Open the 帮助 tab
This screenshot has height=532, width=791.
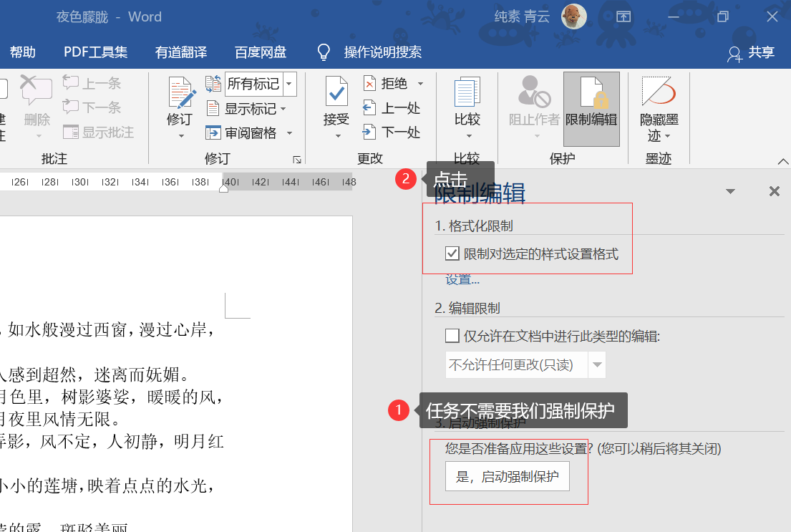pyautogui.click(x=23, y=52)
